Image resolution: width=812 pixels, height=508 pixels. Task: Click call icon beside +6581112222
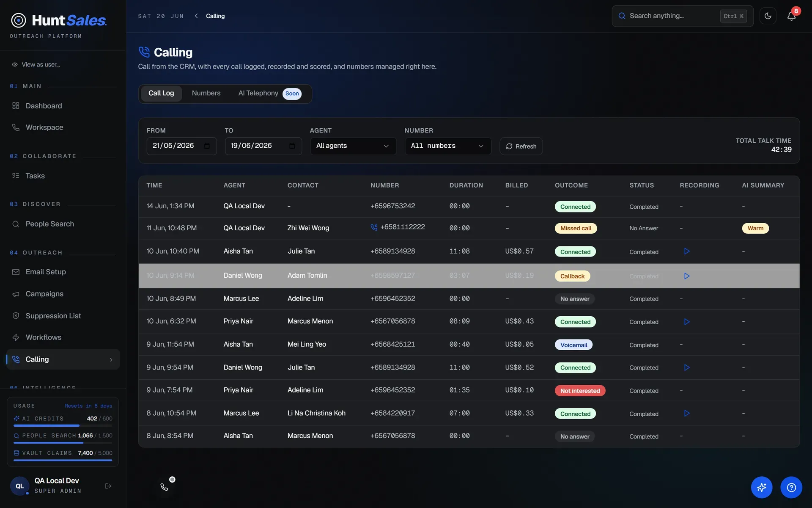[x=374, y=227]
